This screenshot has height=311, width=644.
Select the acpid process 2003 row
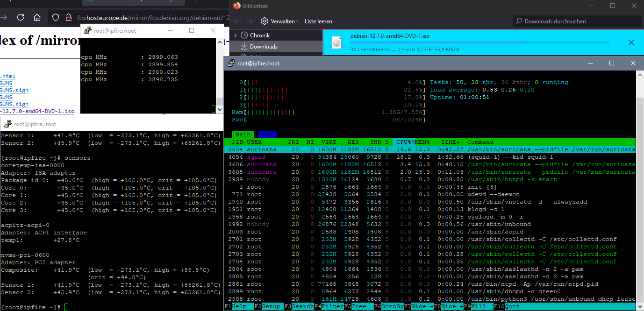point(430,232)
